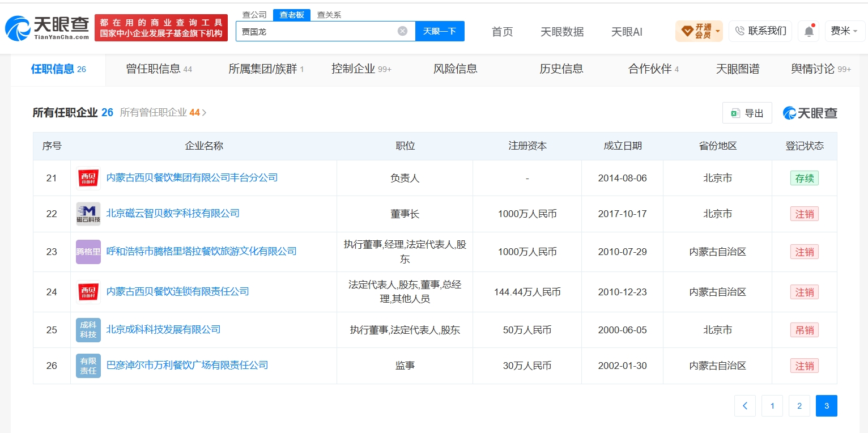Open 天眼数据 in top navigation
Viewport: 868px width, 433px height.
tap(562, 32)
